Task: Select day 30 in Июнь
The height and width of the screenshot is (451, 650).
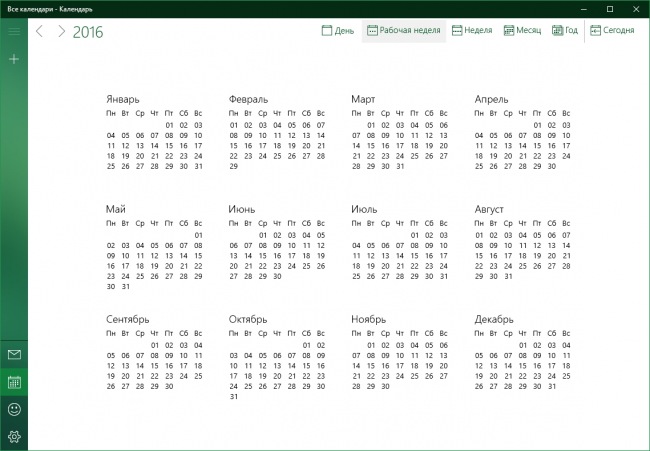Action: tap(277, 276)
